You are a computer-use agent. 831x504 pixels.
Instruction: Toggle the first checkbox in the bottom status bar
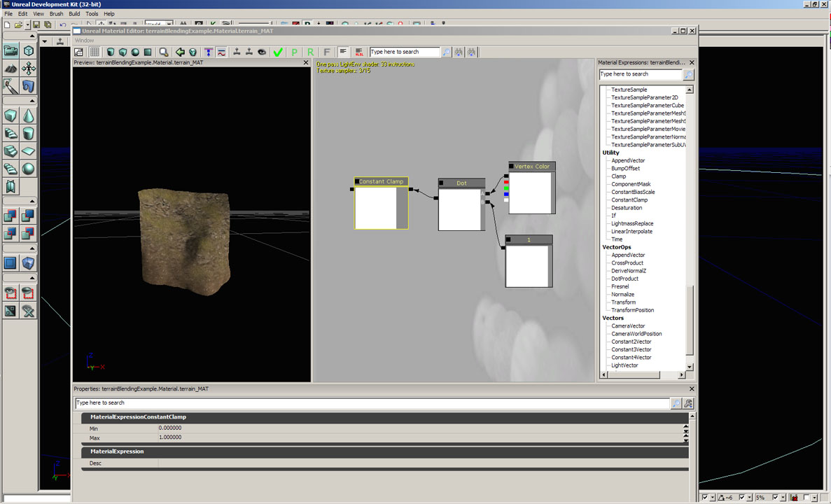(x=705, y=498)
